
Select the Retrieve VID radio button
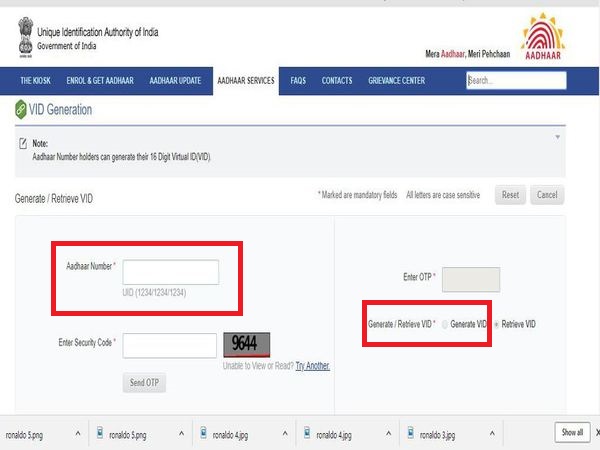click(494, 325)
